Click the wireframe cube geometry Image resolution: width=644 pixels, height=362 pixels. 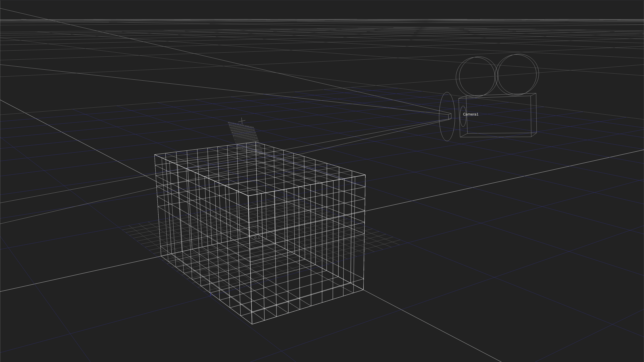(x=260, y=233)
